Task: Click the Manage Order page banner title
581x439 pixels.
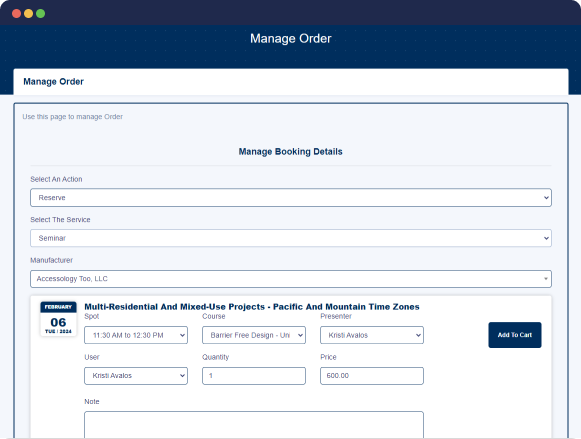Action: pos(290,39)
